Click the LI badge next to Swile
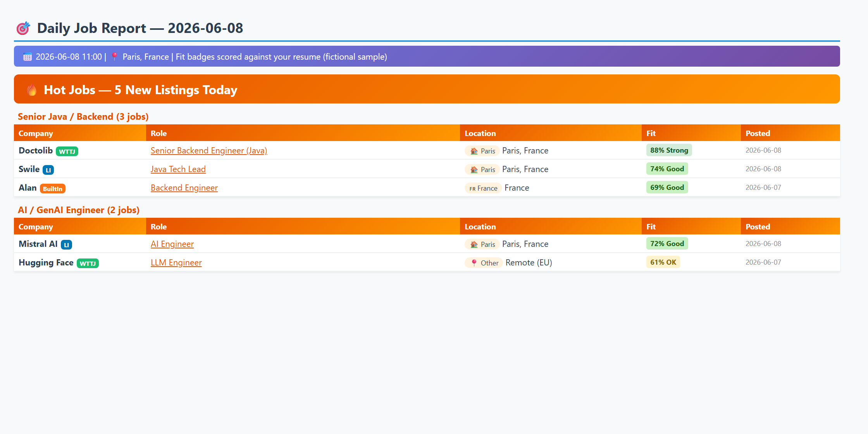Viewport: 868px width, 434px height. (48, 170)
